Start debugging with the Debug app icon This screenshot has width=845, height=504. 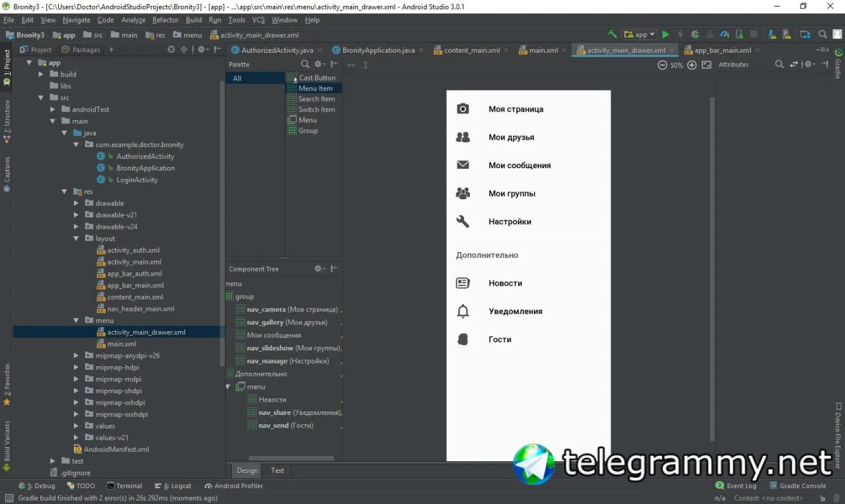(695, 34)
